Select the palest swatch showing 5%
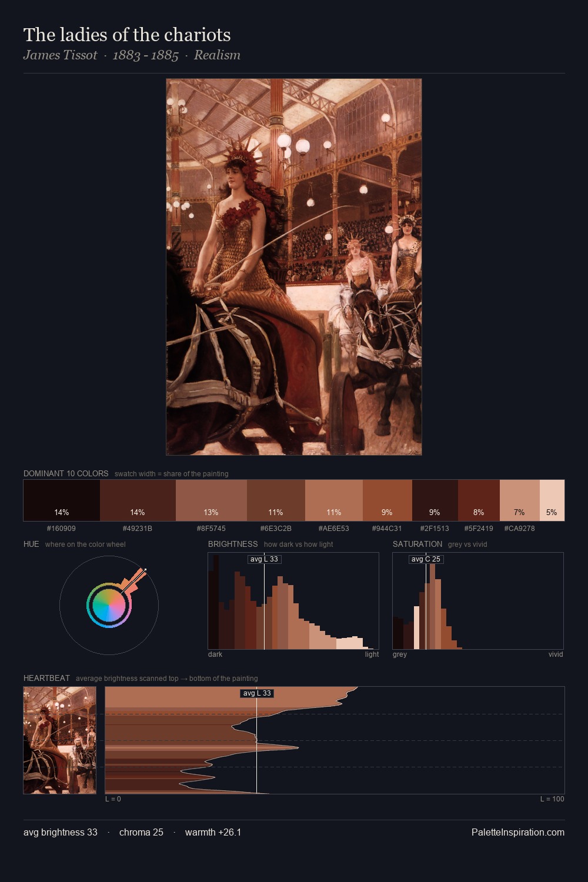Screen dimensions: 588x882 click(x=552, y=500)
